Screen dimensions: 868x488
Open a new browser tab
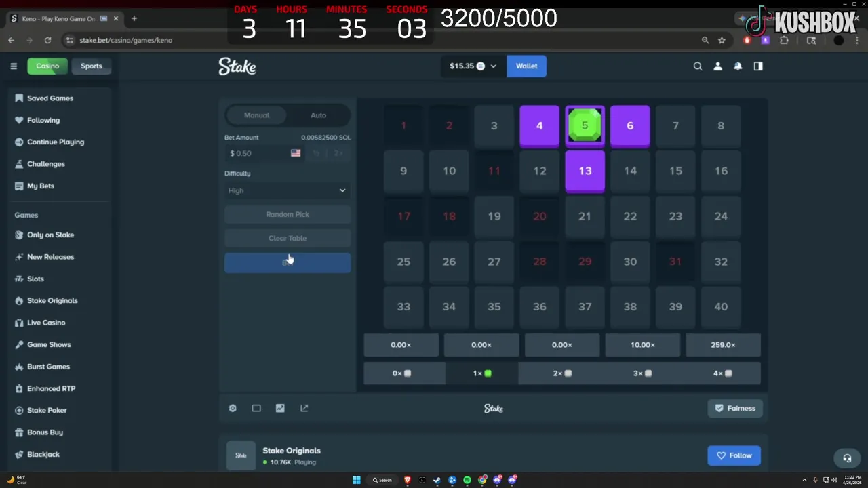click(134, 18)
